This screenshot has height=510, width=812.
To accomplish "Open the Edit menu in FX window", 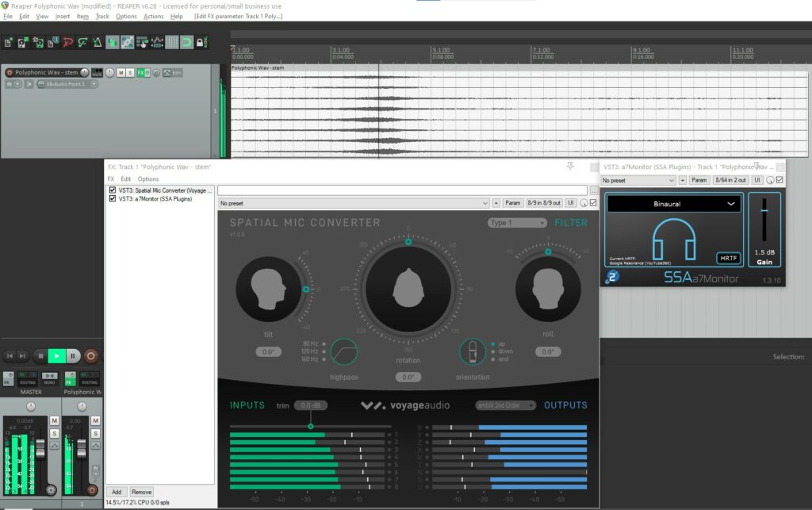I will tap(126, 178).
